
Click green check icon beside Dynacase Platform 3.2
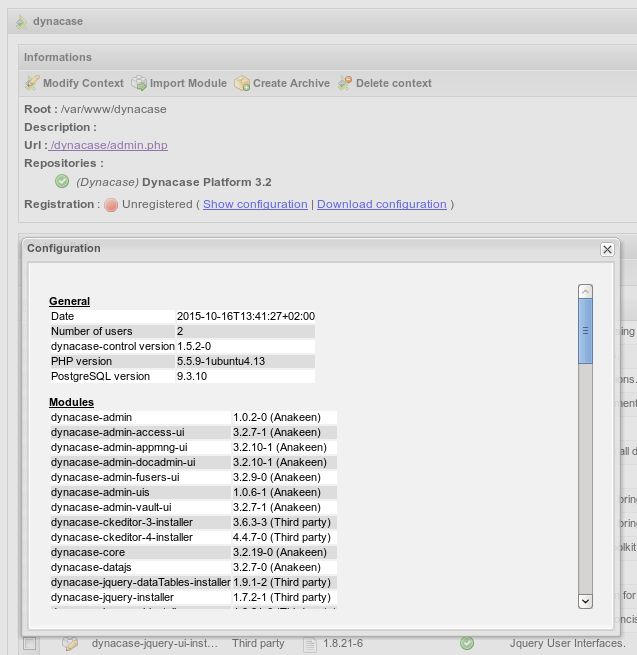(x=62, y=181)
